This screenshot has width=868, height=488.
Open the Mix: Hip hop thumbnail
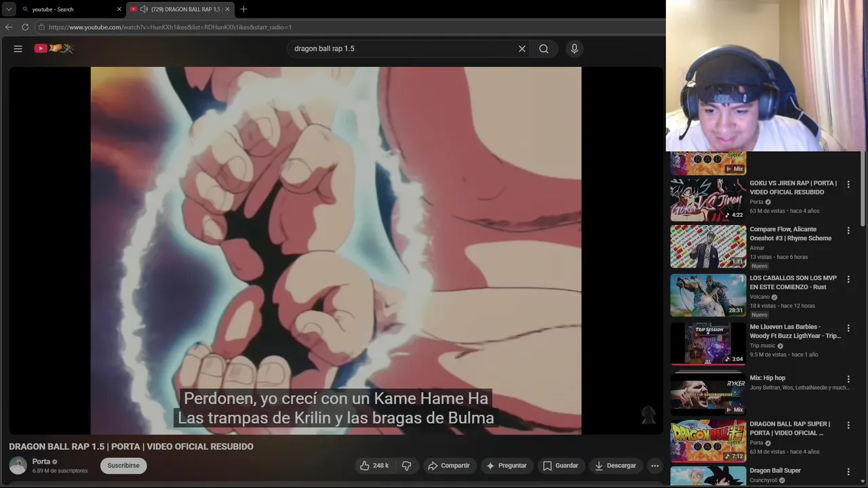(708, 393)
